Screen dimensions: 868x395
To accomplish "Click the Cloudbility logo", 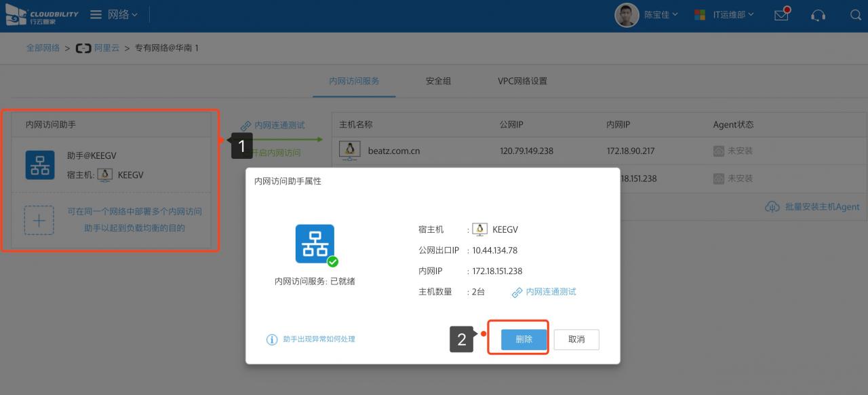I will (x=41, y=15).
